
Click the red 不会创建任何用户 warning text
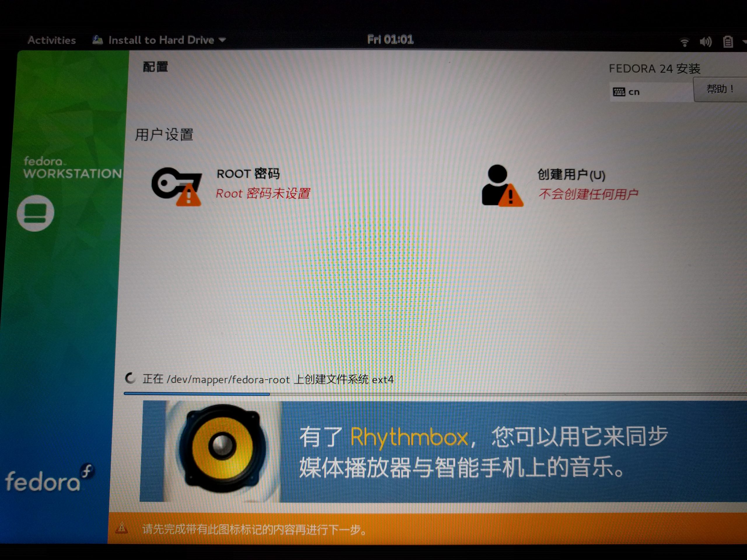(x=588, y=194)
